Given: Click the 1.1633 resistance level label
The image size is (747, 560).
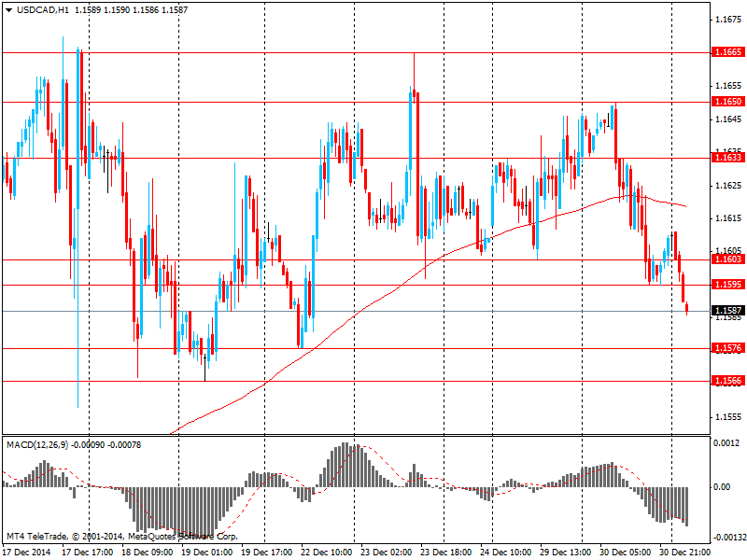Looking at the screenshot, I should coord(728,157).
